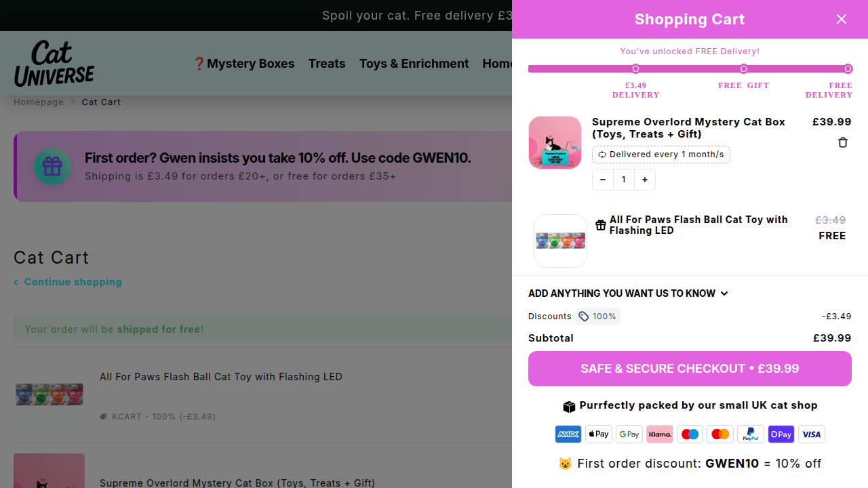Click the Shop Pay icon
868x488 pixels.
(781, 434)
